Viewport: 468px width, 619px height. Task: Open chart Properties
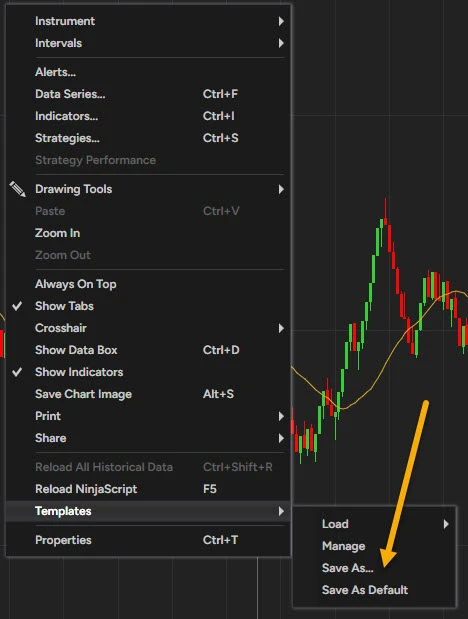tap(149, 540)
